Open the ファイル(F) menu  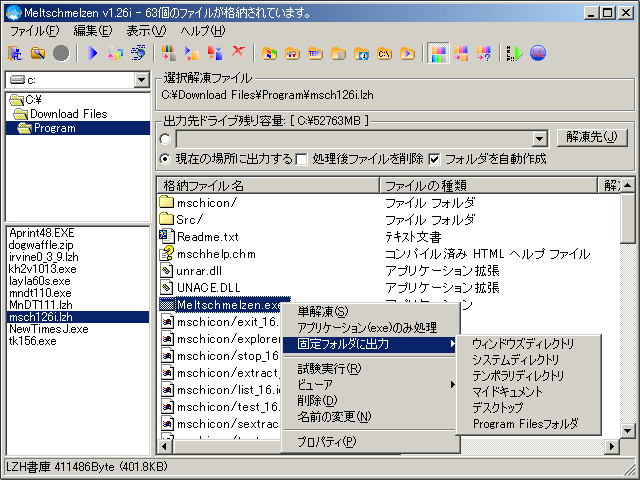[x=34, y=31]
